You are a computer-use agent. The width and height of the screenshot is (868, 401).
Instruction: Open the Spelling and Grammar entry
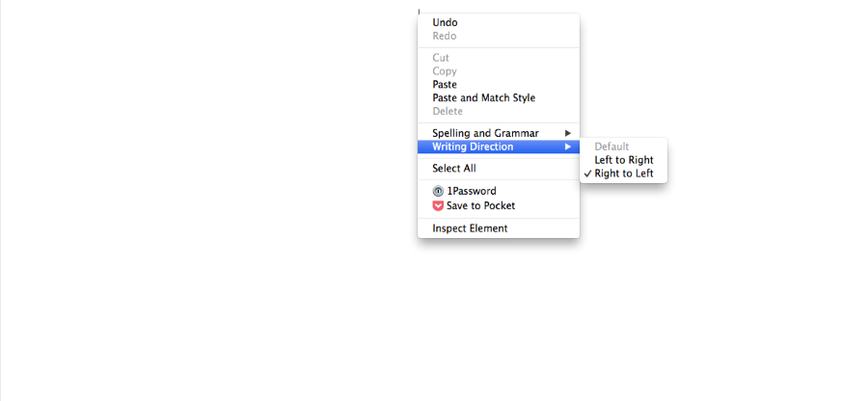(x=485, y=133)
